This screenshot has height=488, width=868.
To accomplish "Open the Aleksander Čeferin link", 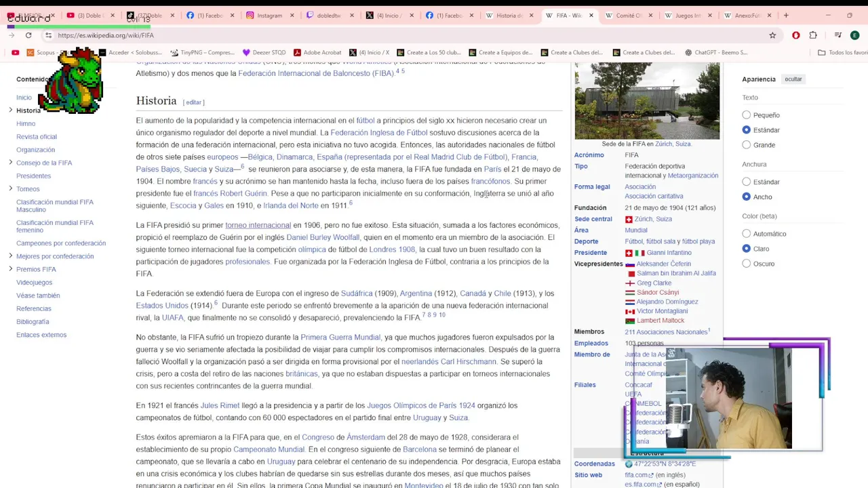I will click(663, 264).
